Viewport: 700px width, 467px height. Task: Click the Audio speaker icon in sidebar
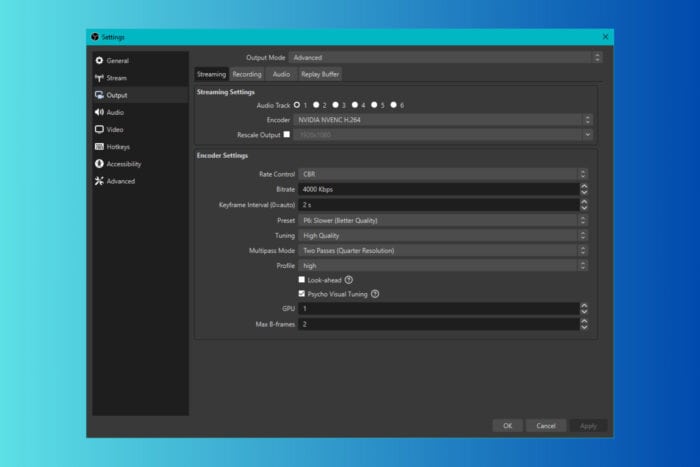pyautogui.click(x=99, y=112)
